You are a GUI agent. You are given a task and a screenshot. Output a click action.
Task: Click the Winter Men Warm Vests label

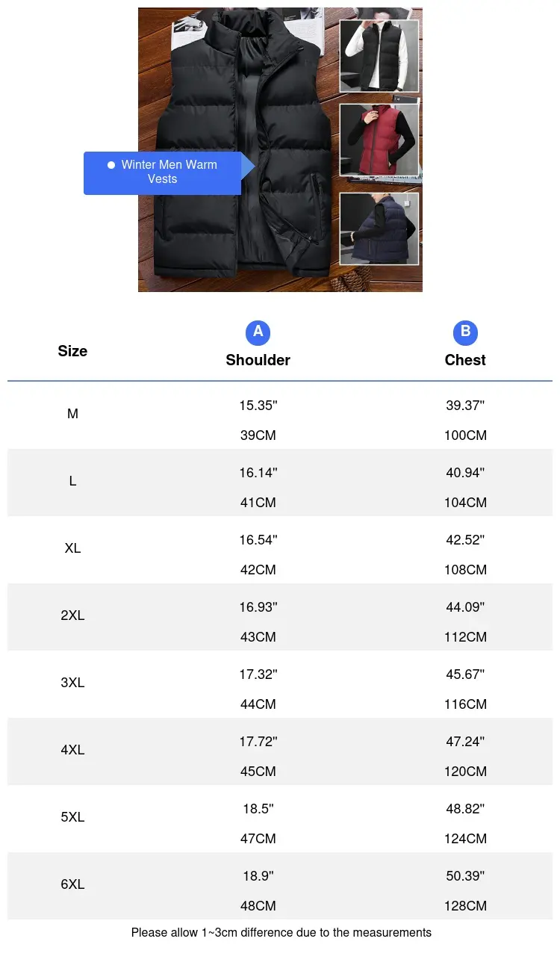(162, 173)
